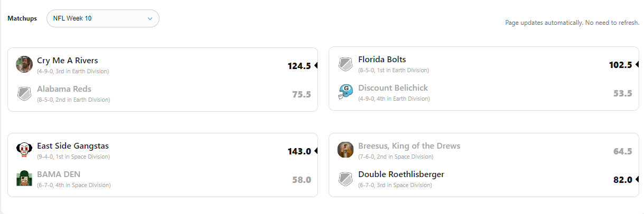This screenshot has width=644, height=214.
Task: Open BAMA DEN team link
Action: [59, 174]
